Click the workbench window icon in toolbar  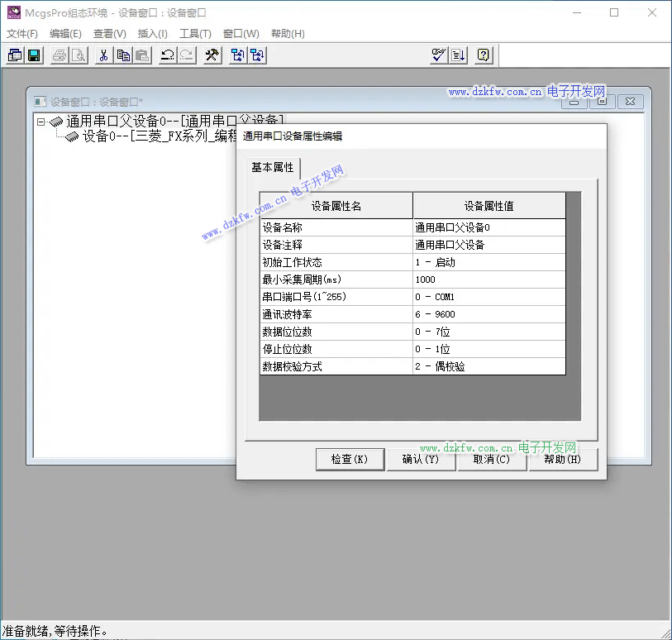point(15,55)
